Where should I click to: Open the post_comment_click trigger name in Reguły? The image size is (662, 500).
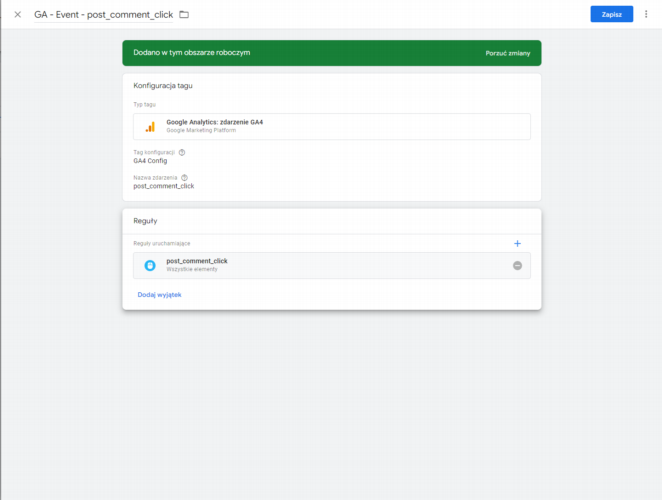(197, 261)
